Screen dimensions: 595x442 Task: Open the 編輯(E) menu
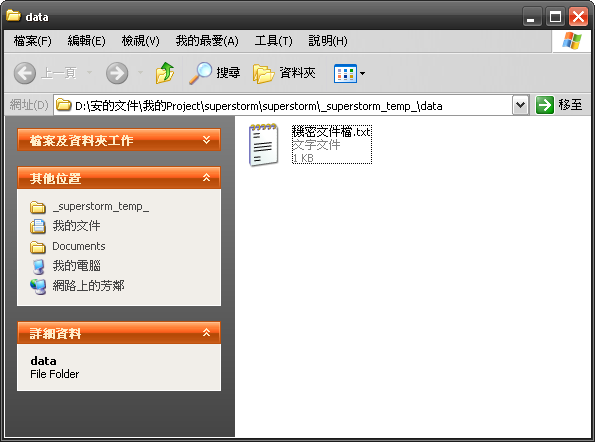[86, 41]
